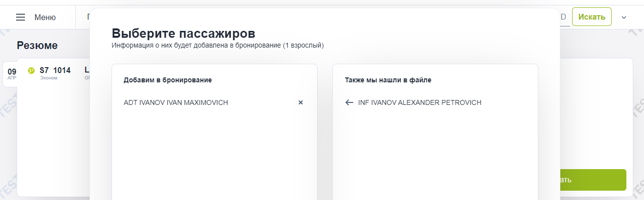Click the Также мы нашли в файле header
The width and height of the screenshot is (644, 200).
388,79
